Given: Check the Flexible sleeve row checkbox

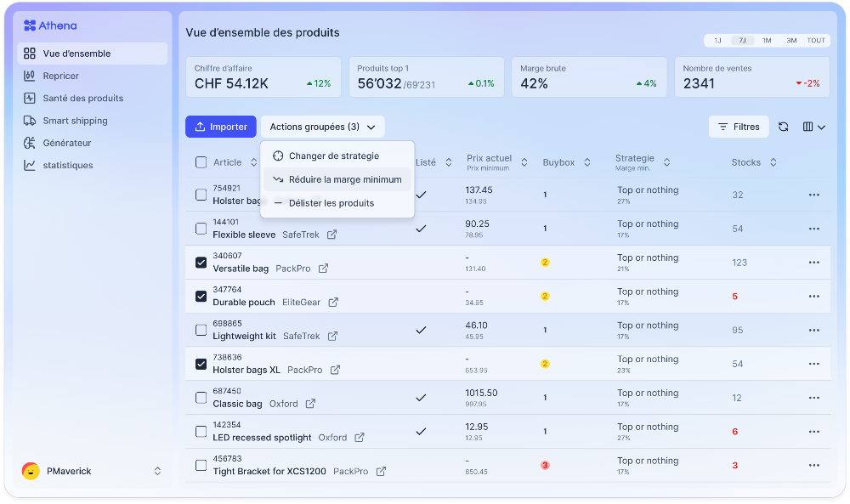Looking at the screenshot, I should pyautogui.click(x=201, y=229).
